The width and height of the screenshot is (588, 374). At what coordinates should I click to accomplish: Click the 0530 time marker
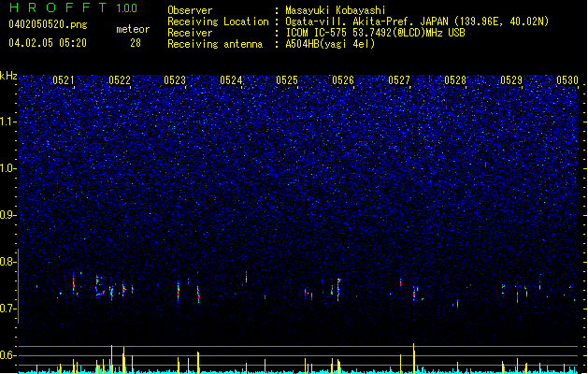click(x=567, y=80)
